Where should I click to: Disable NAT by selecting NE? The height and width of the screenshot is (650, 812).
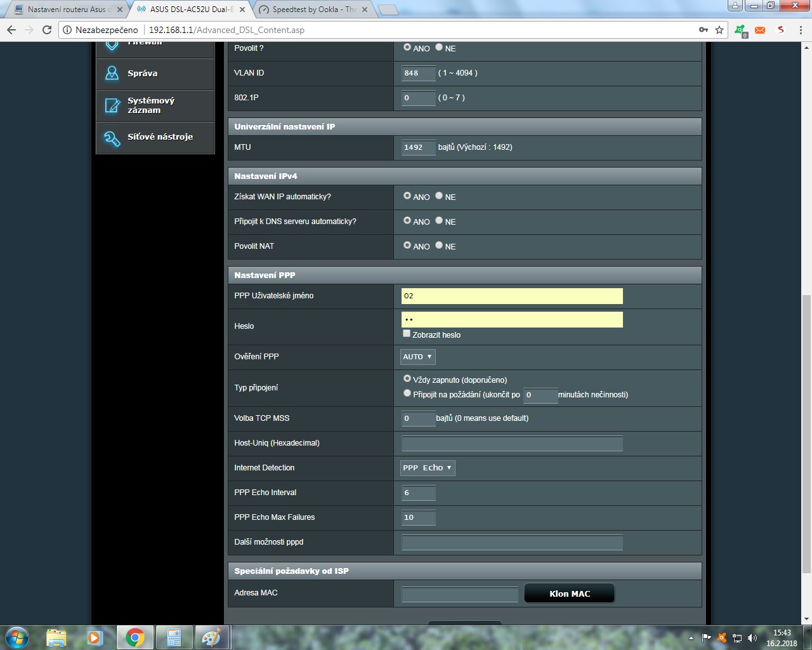439,246
